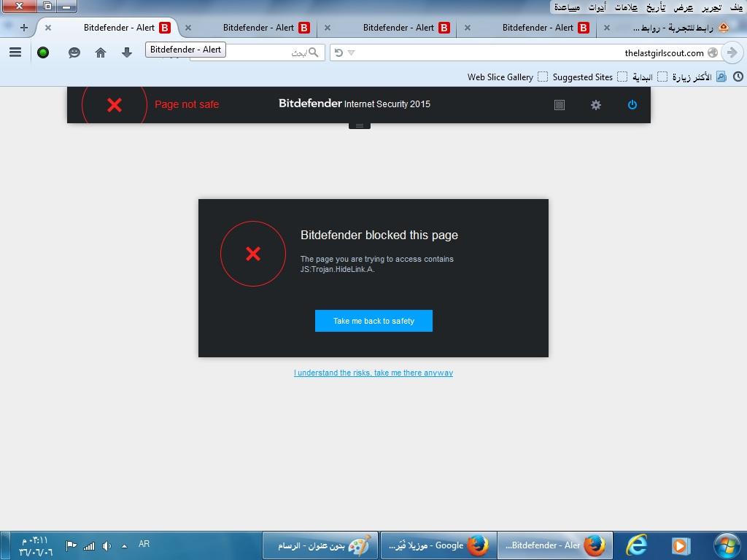Select the Bitdefender - Alert taskbar button

click(x=555, y=545)
